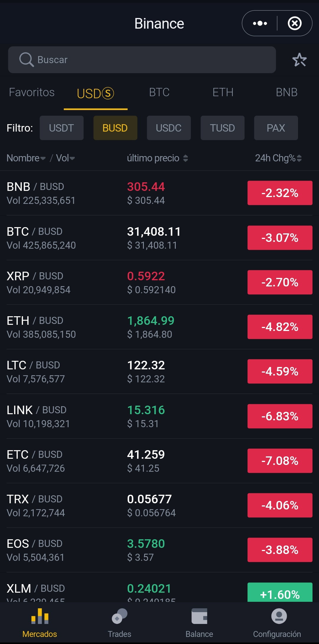Select the USDT filter
Viewport: 319px width, 644px height.
61,128
